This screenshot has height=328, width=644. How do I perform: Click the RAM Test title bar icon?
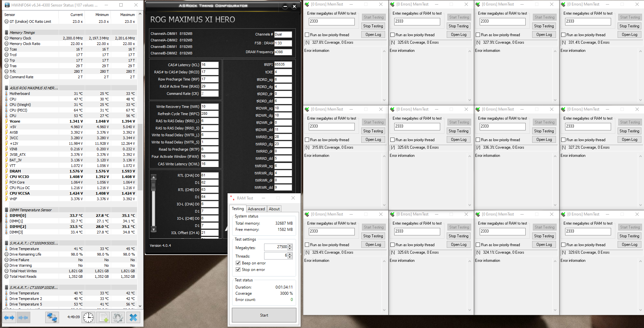(232, 198)
